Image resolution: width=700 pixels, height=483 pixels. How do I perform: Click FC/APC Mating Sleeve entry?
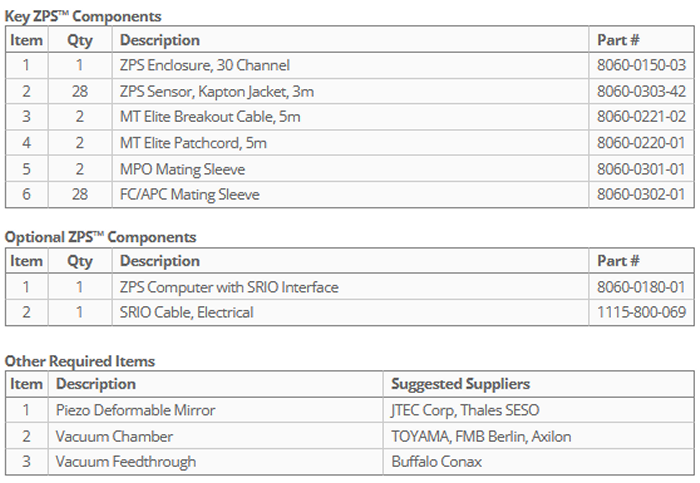189,195
